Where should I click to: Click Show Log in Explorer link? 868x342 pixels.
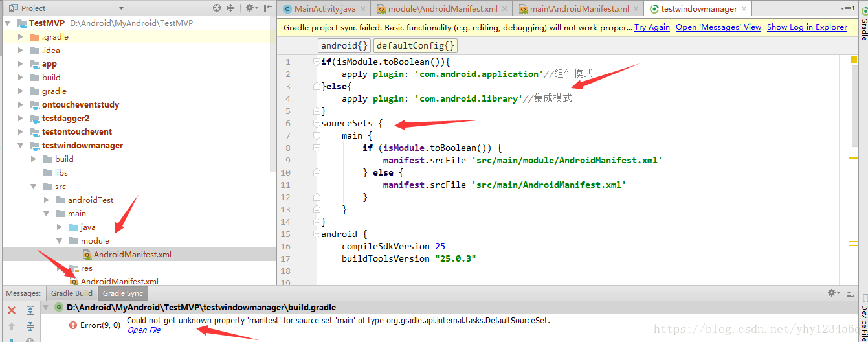click(807, 27)
